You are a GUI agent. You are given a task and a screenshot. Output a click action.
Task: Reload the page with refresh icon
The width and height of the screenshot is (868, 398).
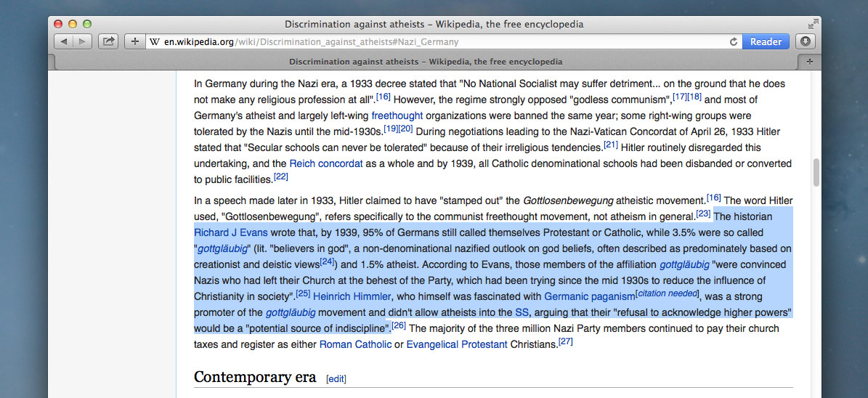(733, 42)
